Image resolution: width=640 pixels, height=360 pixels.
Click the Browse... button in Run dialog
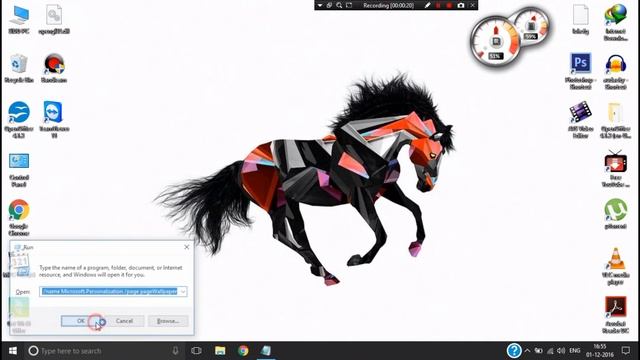pos(168,321)
